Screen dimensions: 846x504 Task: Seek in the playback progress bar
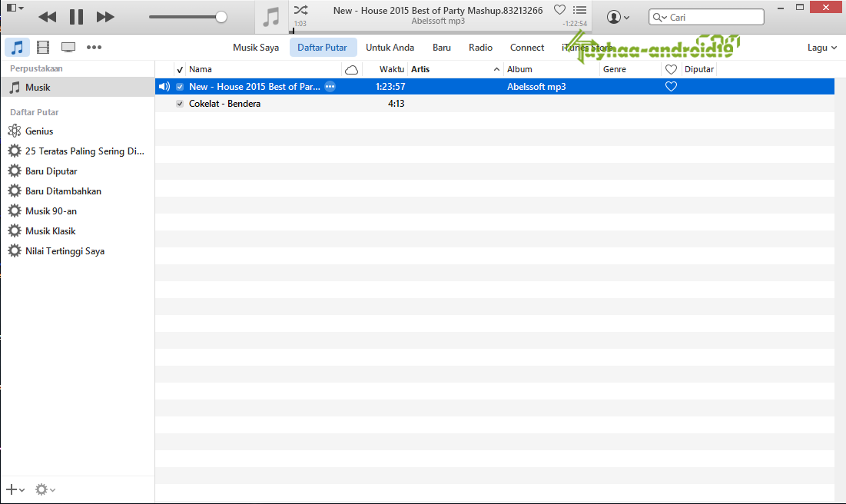click(x=441, y=31)
